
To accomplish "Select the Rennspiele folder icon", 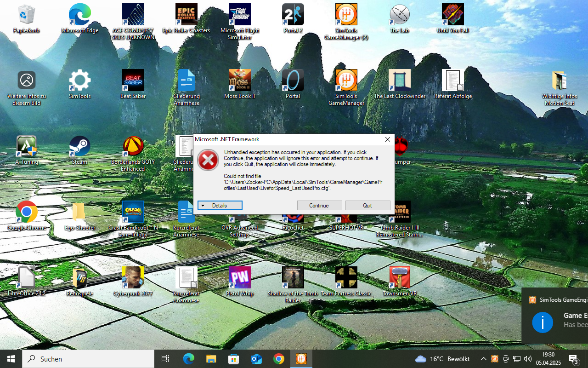I will coord(80,282).
